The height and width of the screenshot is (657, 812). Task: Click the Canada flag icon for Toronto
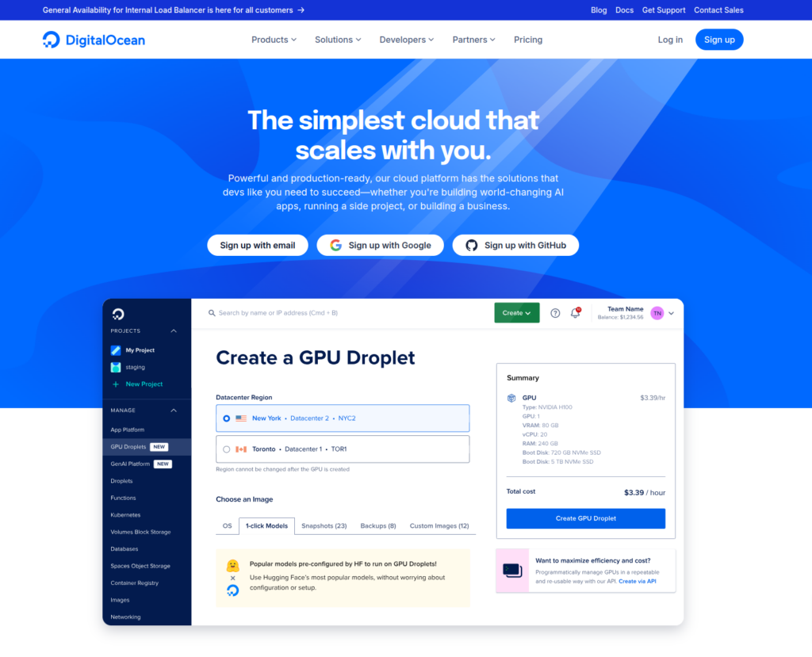pyautogui.click(x=241, y=449)
